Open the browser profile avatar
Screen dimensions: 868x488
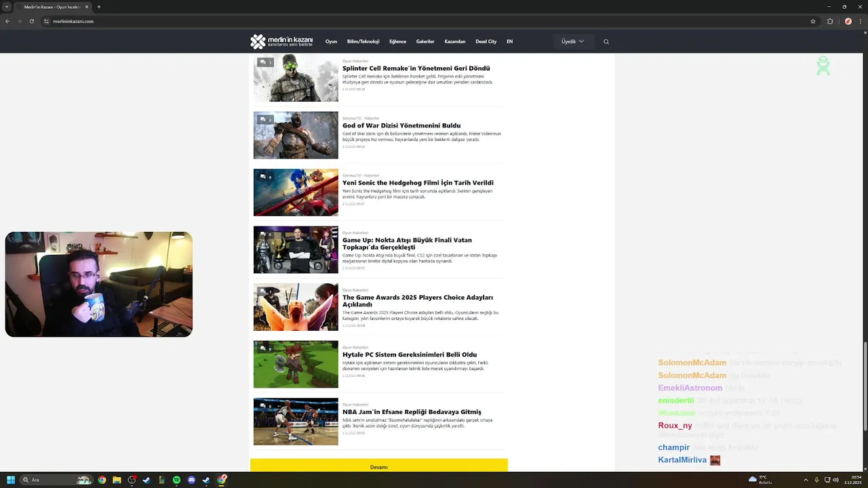click(848, 21)
